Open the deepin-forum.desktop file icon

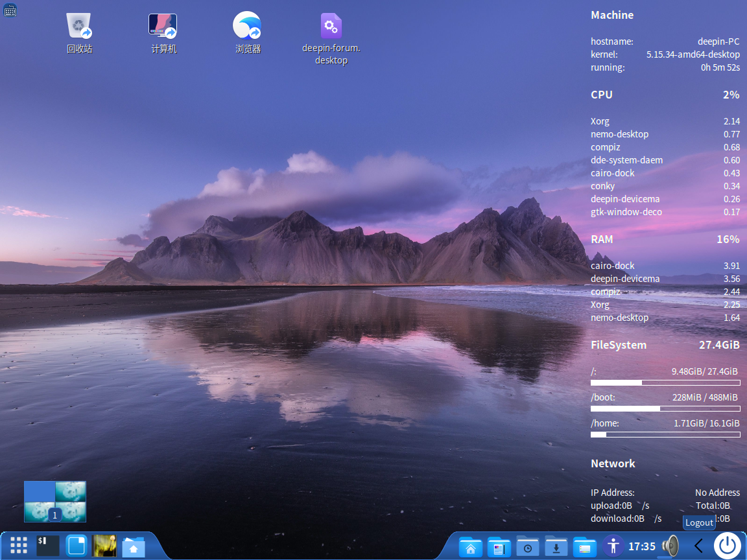[x=331, y=27]
